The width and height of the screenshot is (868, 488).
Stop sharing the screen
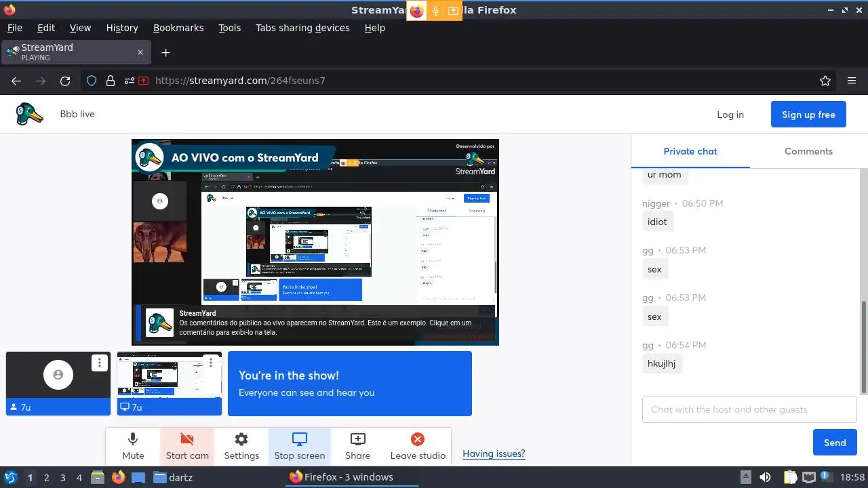pyautogui.click(x=300, y=447)
